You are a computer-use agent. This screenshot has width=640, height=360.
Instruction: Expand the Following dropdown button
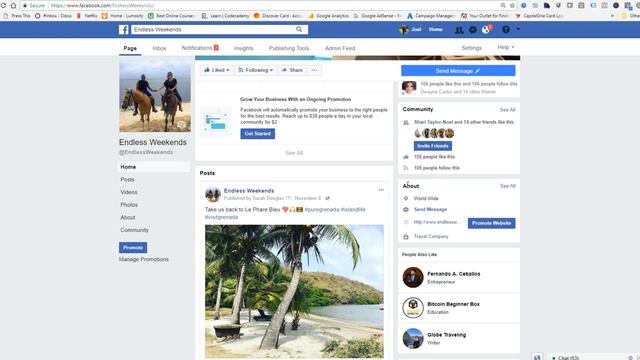pos(256,70)
